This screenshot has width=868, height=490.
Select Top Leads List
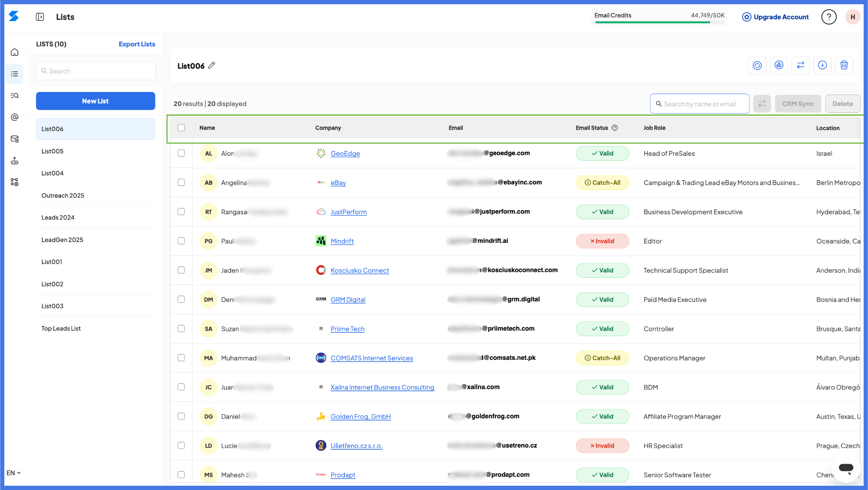pos(95,329)
